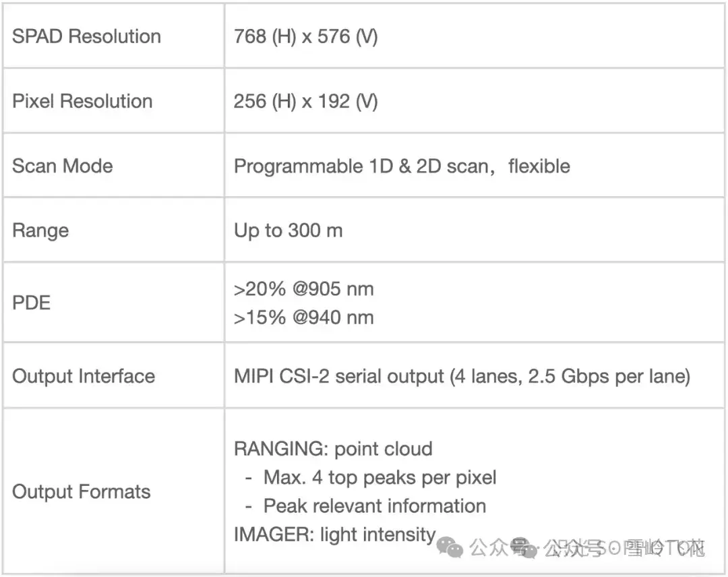Select the 256 (H) x 192 (V) value
728x577 pixels.
(x=305, y=101)
